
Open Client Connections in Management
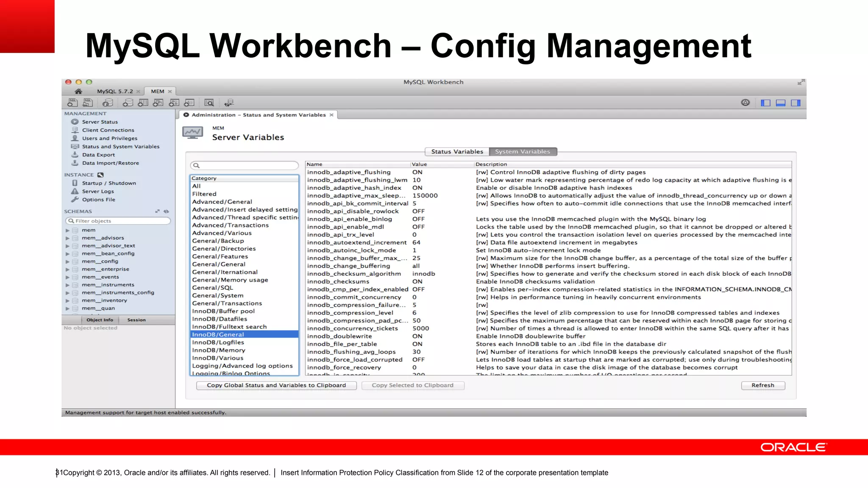pyautogui.click(x=108, y=130)
